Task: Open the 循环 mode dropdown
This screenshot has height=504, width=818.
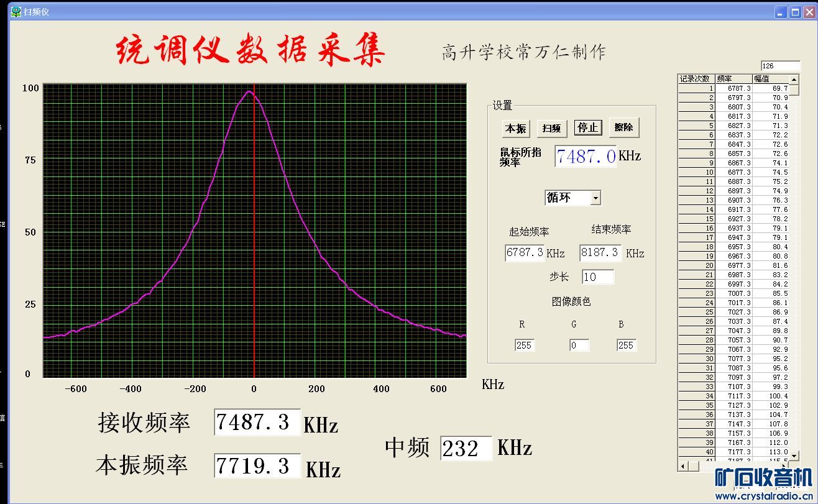Action: coord(572,198)
